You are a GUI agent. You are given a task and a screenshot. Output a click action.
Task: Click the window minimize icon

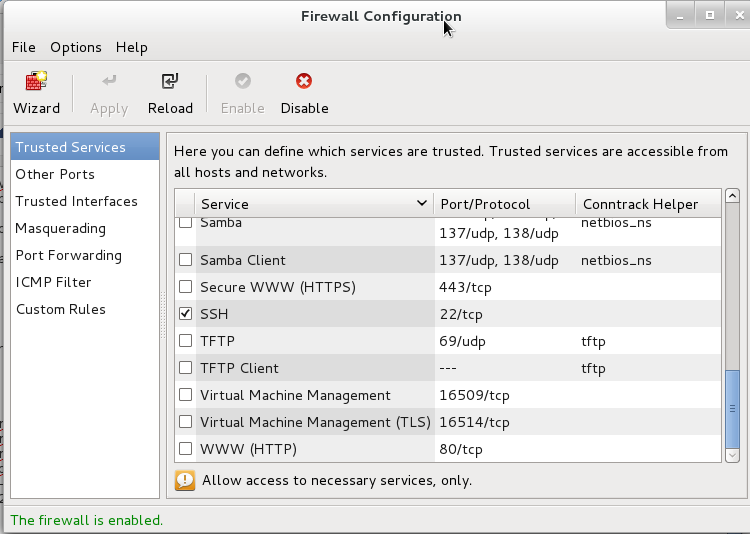(x=678, y=15)
